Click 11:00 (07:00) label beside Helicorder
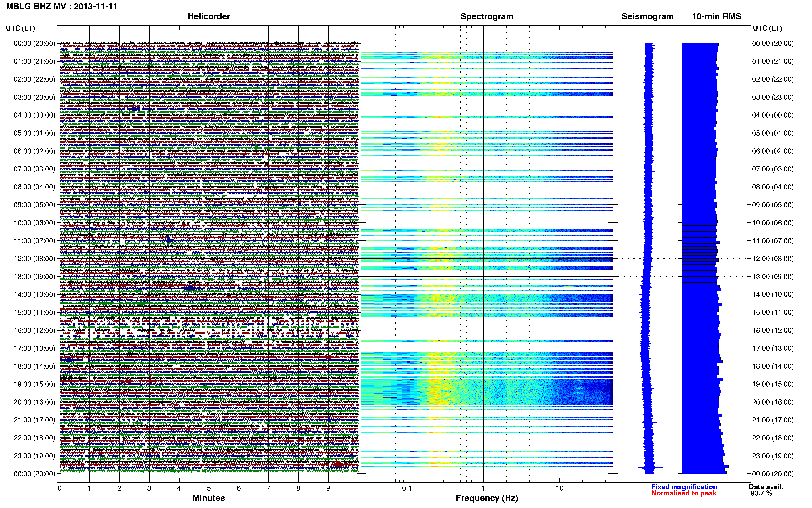 click(34, 241)
